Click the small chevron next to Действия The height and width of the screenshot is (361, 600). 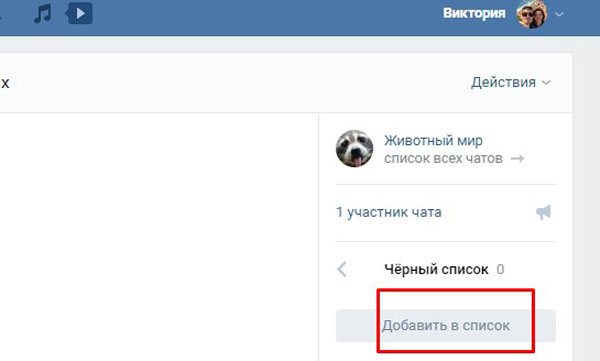click(546, 82)
